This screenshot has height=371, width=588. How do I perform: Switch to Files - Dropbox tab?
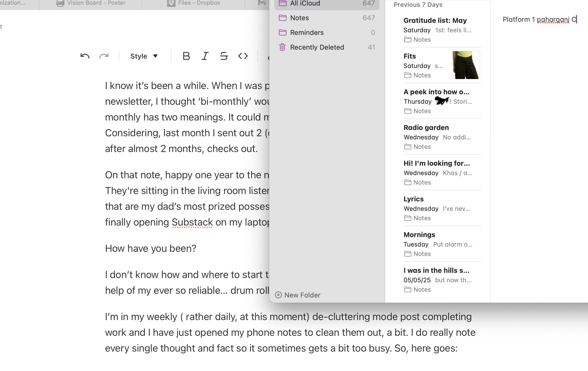(x=194, y=3)
